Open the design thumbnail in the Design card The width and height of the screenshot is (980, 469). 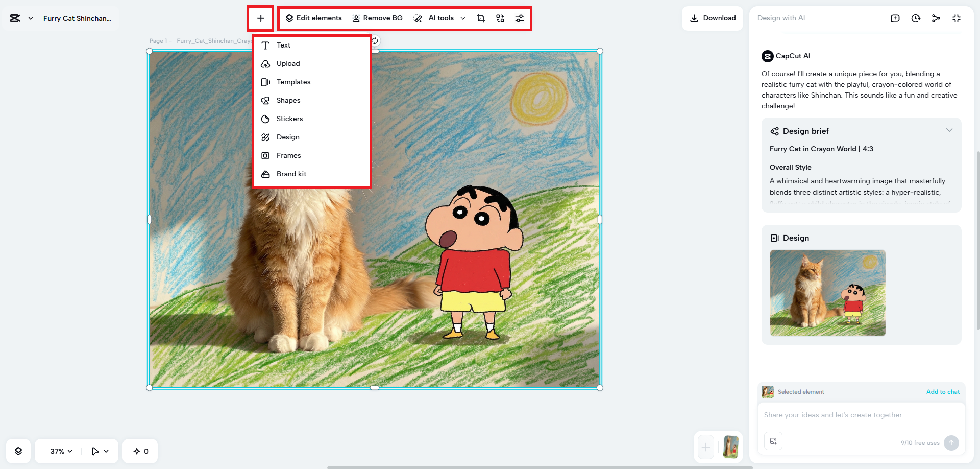(827, 293)
